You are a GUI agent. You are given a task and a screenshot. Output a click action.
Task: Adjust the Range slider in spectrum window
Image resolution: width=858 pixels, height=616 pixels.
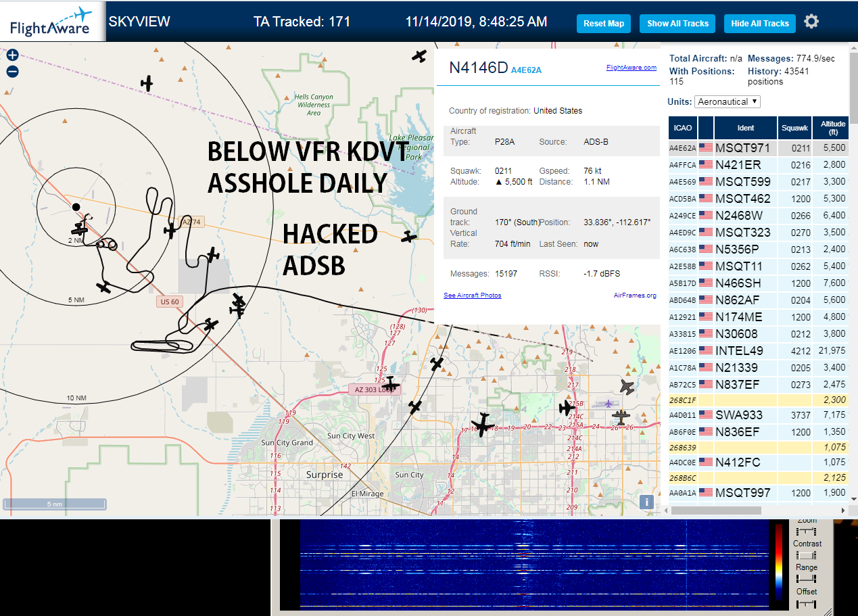pyautogui.click(x=807, y=578)
